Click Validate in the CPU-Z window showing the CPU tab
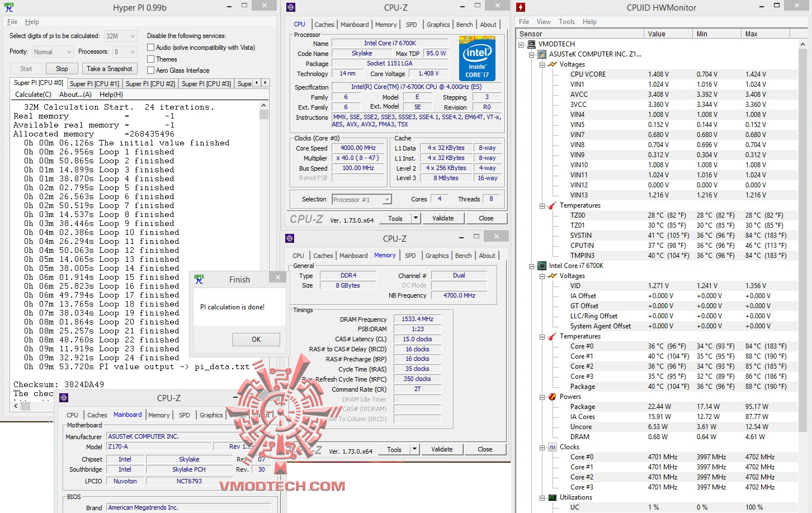The image size is (812, 513). click(443, 218)
